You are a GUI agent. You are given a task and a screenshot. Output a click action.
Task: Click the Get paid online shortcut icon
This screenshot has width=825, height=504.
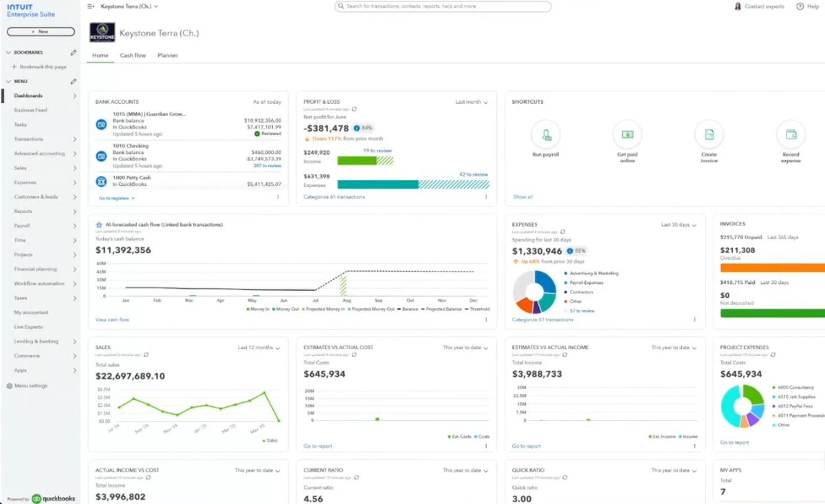coord(627,135)
